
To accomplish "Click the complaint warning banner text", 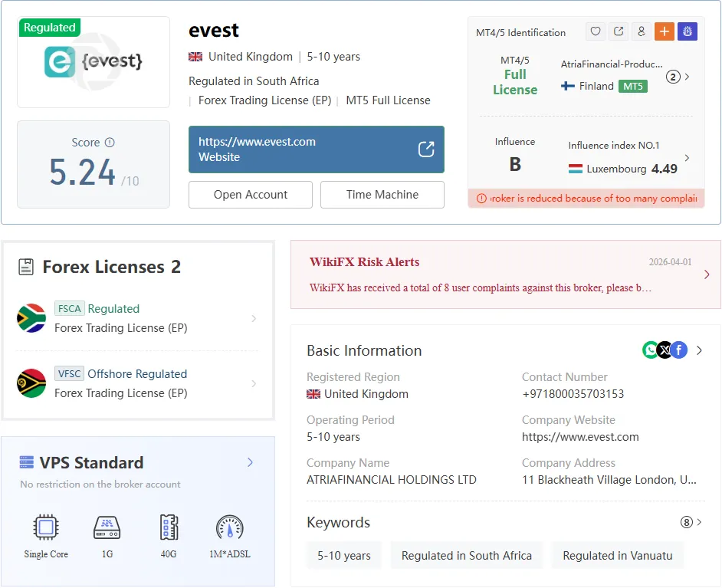I will [593, 199].
